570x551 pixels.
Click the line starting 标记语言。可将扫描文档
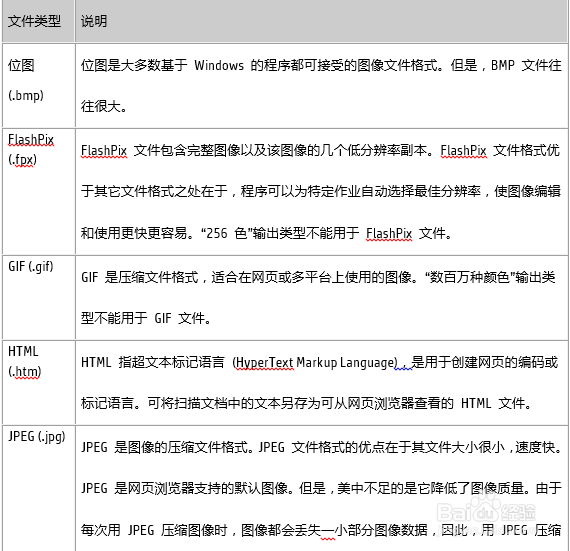[306, 403]
